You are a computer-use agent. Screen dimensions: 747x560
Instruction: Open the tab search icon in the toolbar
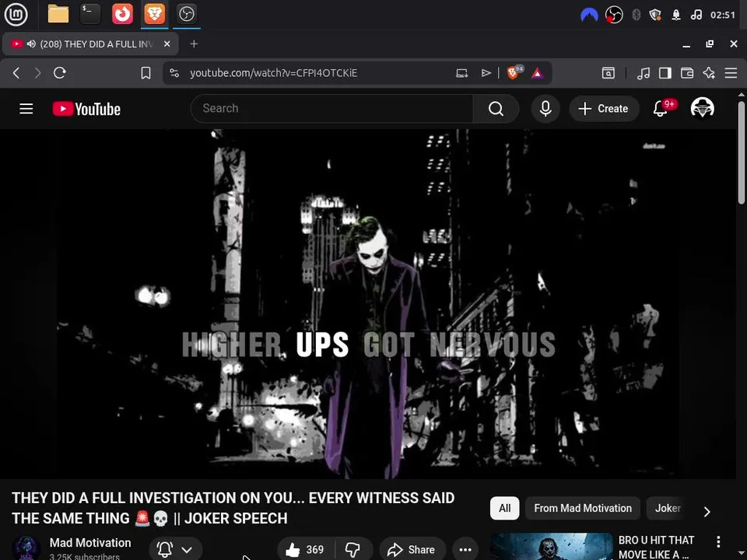pos(608,73)
